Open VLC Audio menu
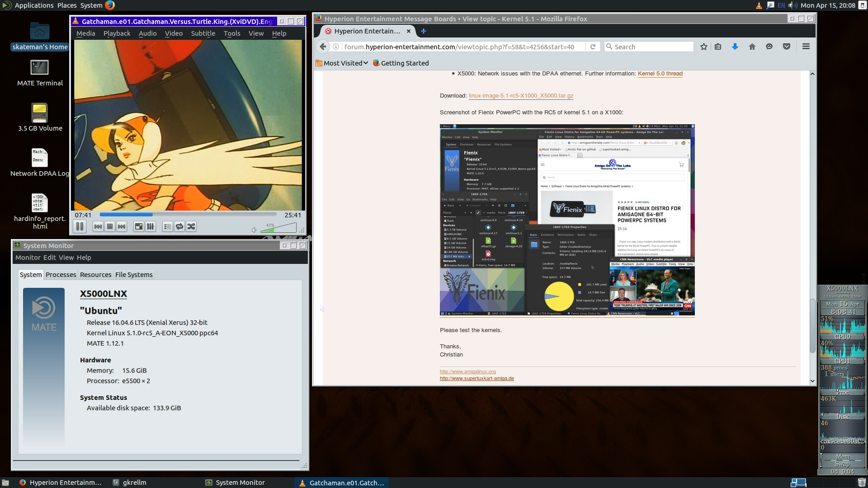Image resolution: width=868 pixels, height=488 pixels. [x=147, y=33]
